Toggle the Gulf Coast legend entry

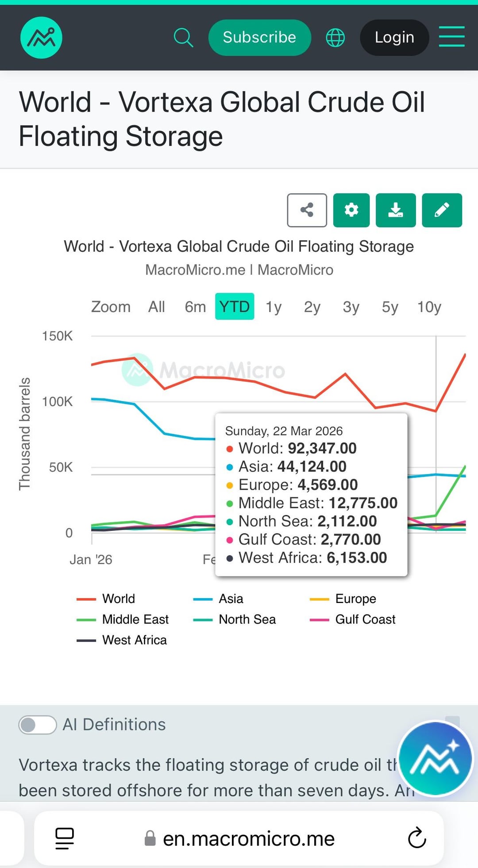pyautogui.click(x=365, y=619)
